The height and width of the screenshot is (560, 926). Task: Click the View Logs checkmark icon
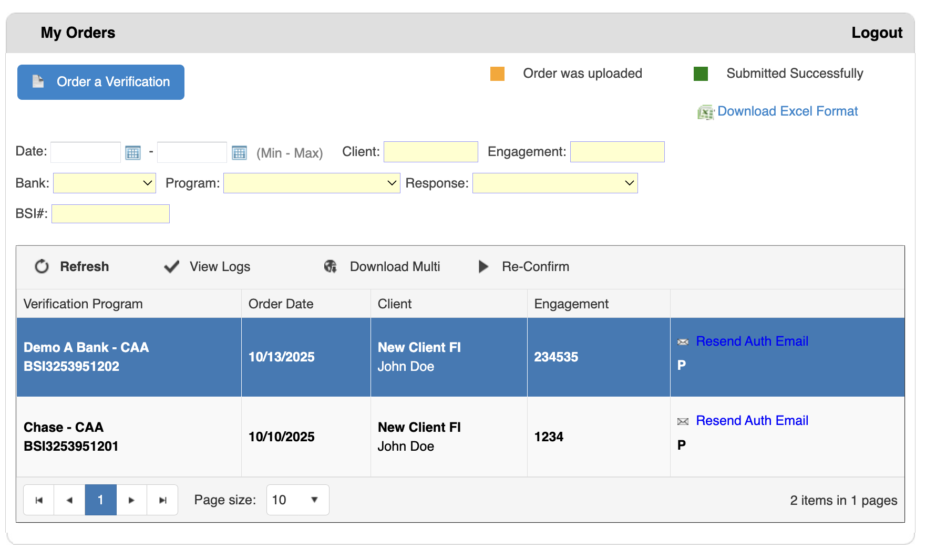click(x=172, y=267)
